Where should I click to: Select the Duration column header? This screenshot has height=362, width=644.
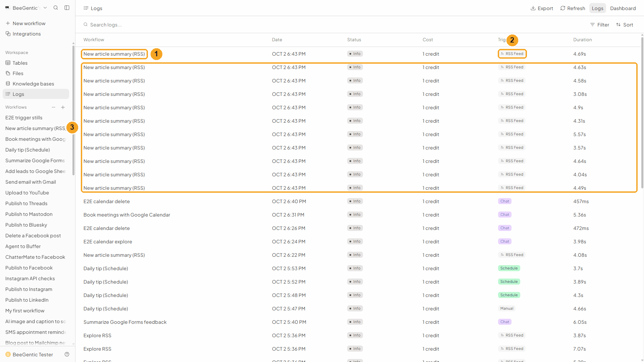582,40
